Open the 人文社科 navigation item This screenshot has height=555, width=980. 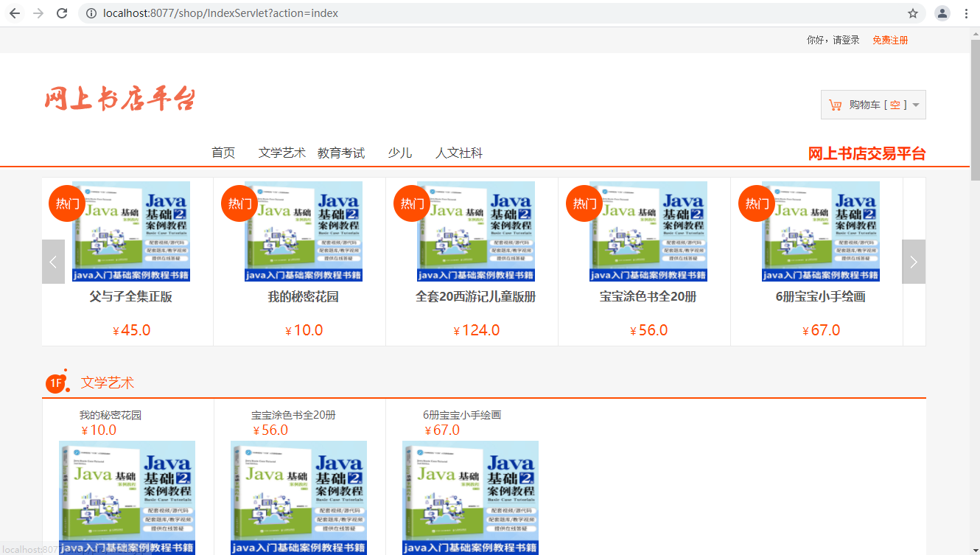459,153
